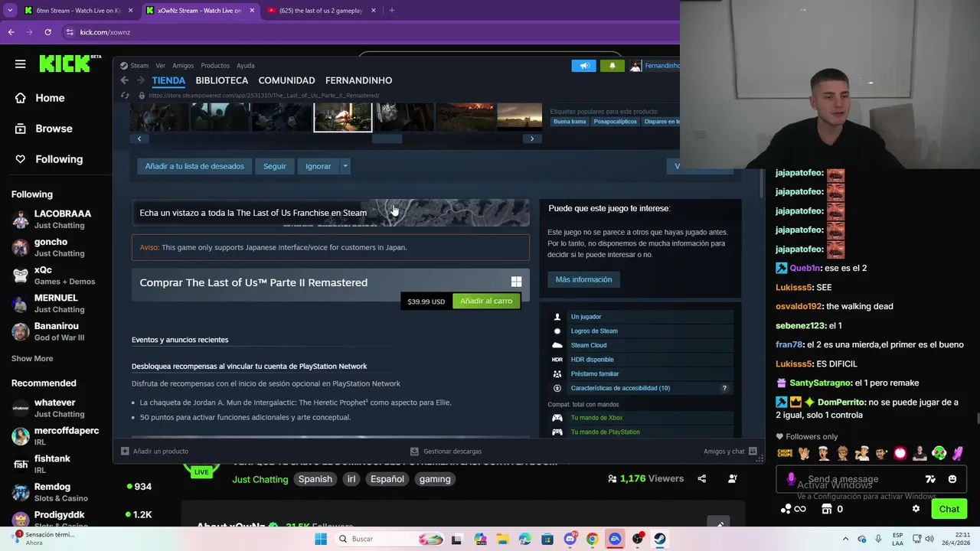Select the highlighted screenshot thumbnail

(x=343, y=117)
